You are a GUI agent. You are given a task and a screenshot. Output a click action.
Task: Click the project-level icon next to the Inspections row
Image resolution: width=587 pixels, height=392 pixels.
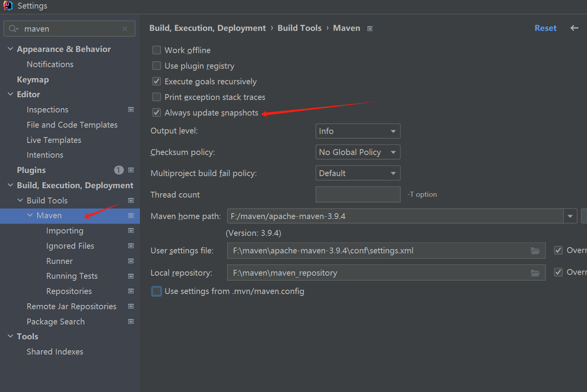[131, 110]
